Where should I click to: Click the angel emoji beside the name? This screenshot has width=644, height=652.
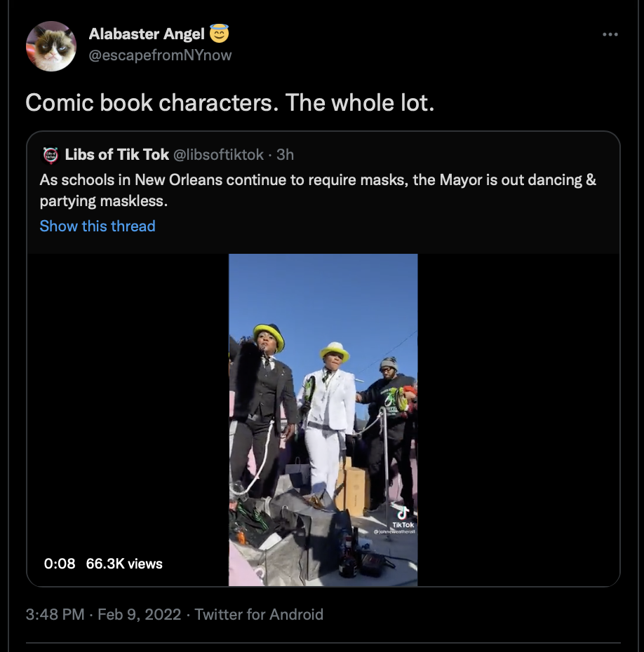pyautogui.click(x=220, y=33)
